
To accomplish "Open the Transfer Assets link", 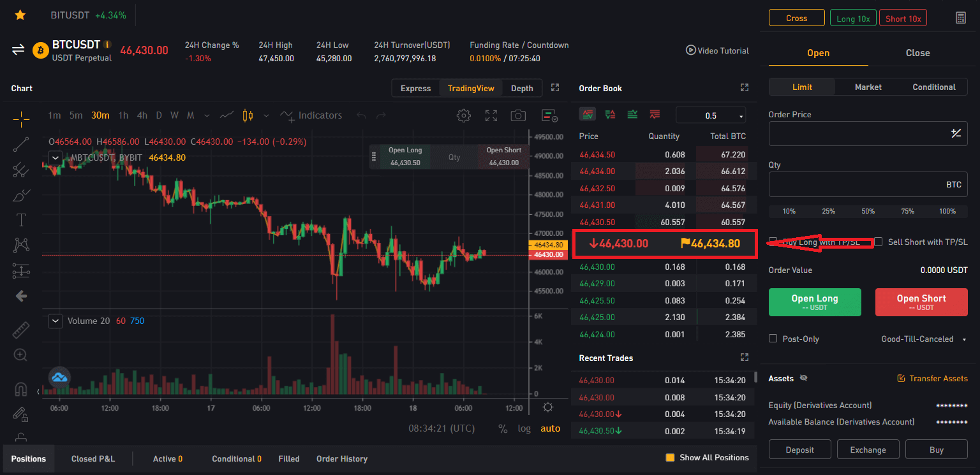I will point(933,378).
